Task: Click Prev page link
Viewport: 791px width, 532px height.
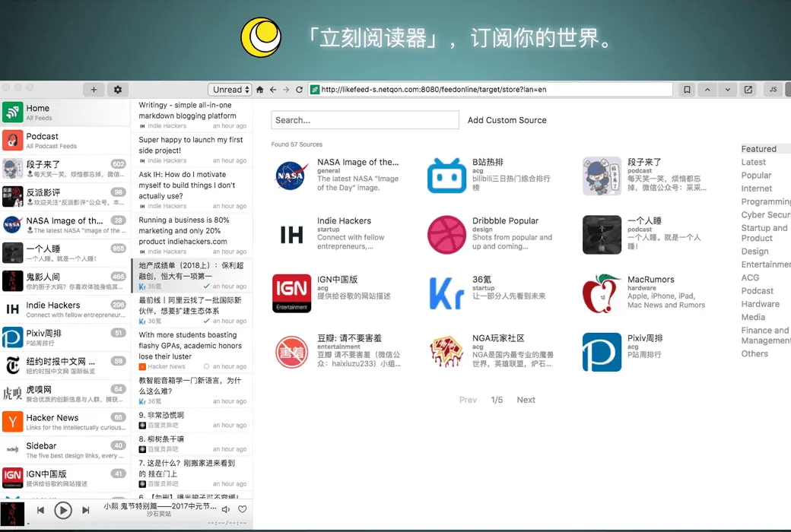Action: tap(468, 400)
